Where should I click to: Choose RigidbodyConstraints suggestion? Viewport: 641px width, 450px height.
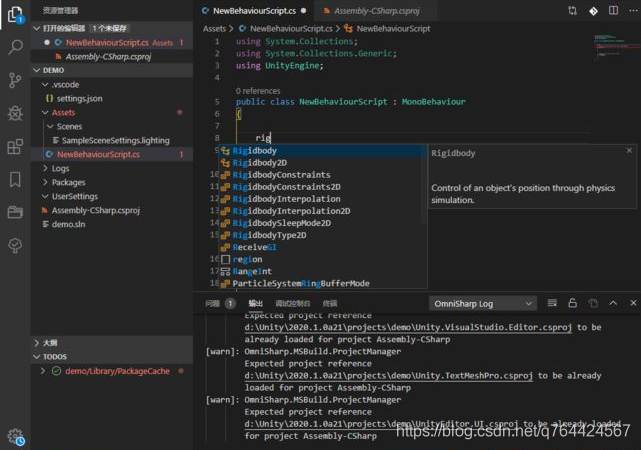323,175
